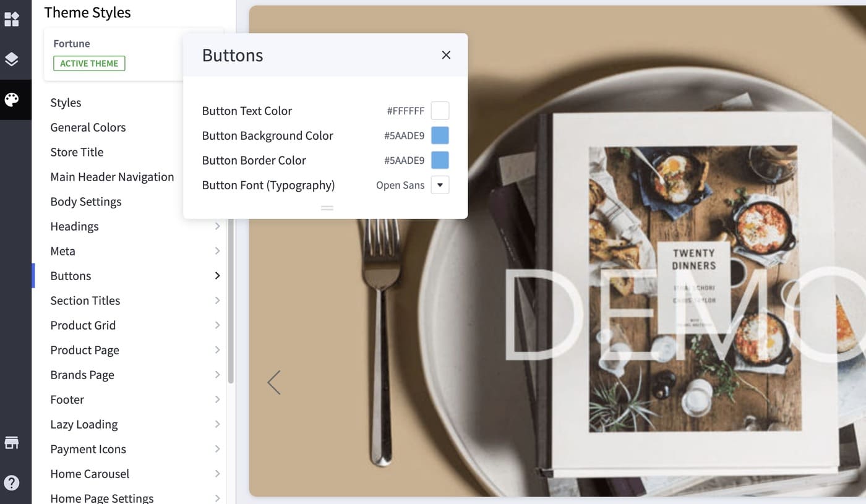The image size is (866, 504).
Task: Select Payment Icons in the list
Action: pos(88,449)
